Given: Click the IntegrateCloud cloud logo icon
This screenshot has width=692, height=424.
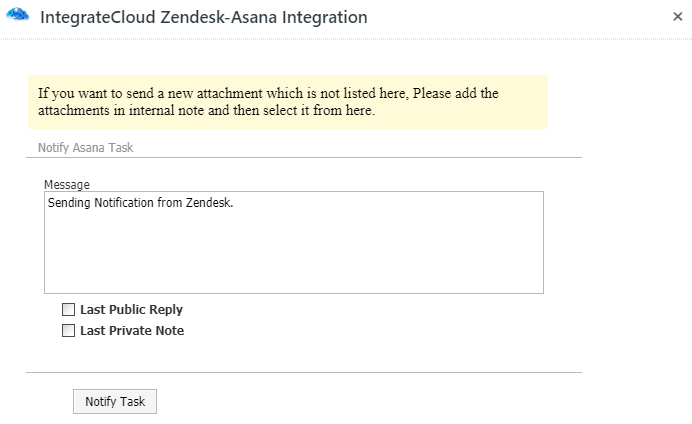Looking at the screenshot, I should coord(18,15).
